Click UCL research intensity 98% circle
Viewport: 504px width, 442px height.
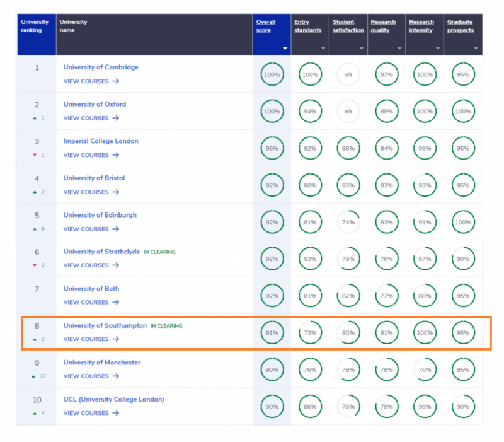coord(425,407)
